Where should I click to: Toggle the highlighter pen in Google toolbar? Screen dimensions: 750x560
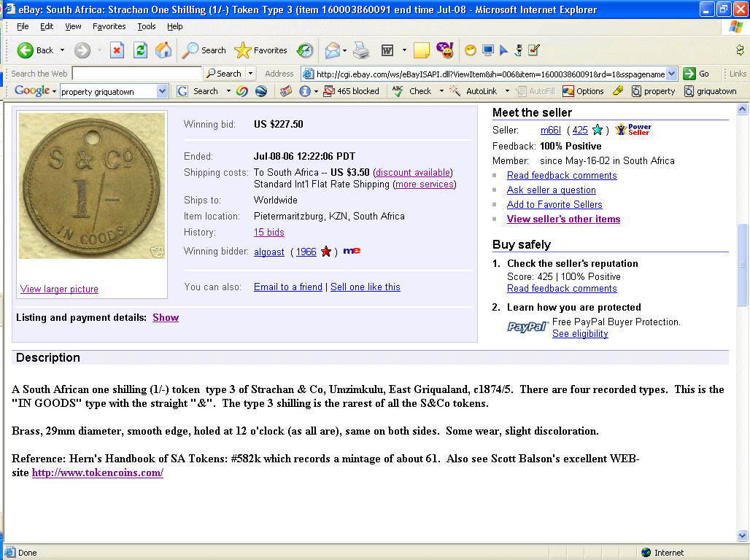coord(618,90)
